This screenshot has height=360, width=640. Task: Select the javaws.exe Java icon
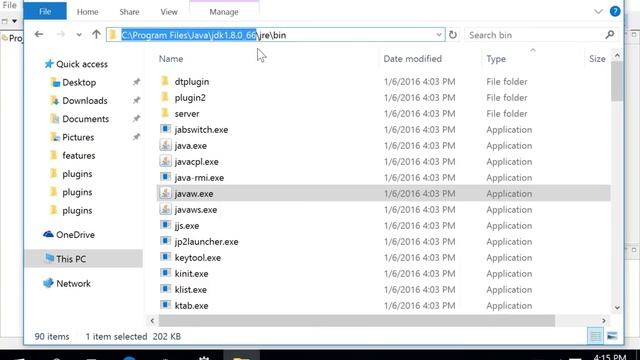pyautogui.click(x=165, y=209)
